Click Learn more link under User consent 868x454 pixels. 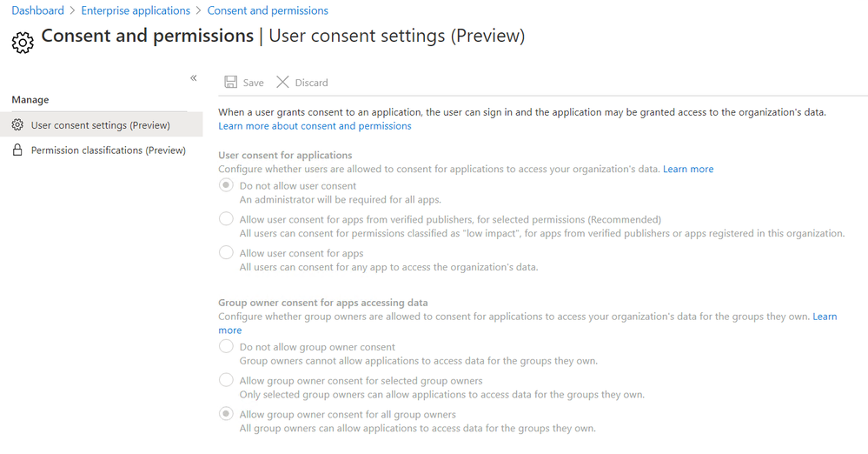point(688,169)
